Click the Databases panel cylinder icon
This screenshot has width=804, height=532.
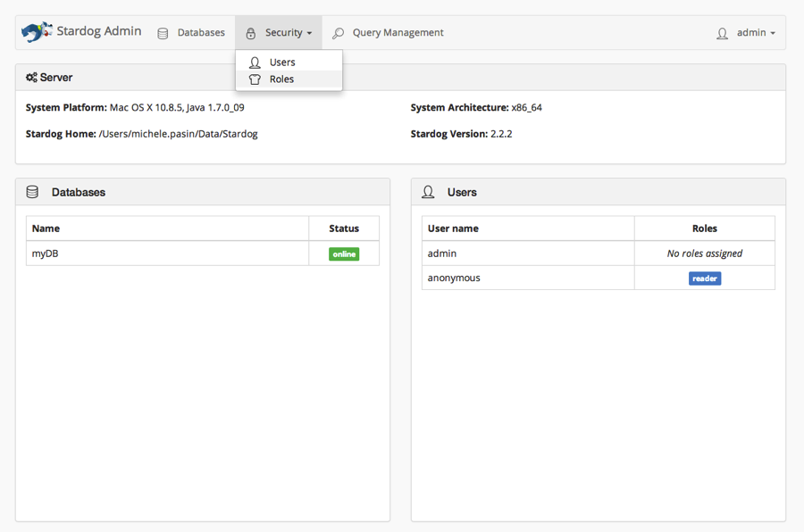pos(33,192)
